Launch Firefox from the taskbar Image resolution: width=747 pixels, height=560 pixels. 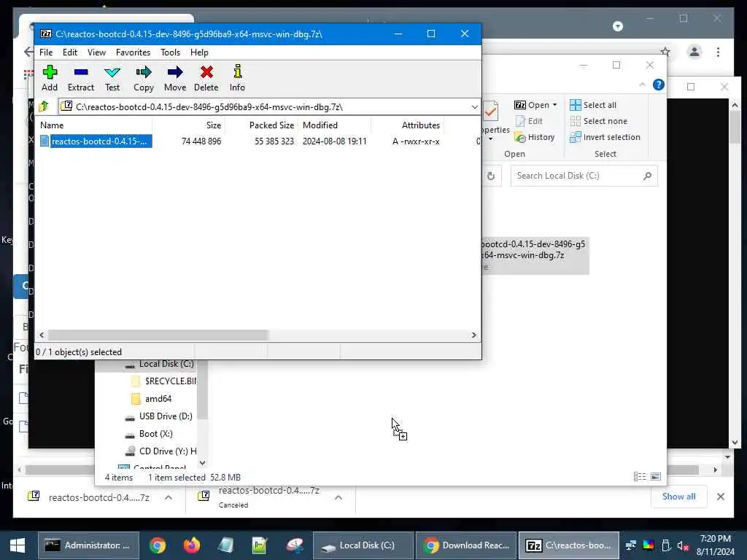coord(192,545)
